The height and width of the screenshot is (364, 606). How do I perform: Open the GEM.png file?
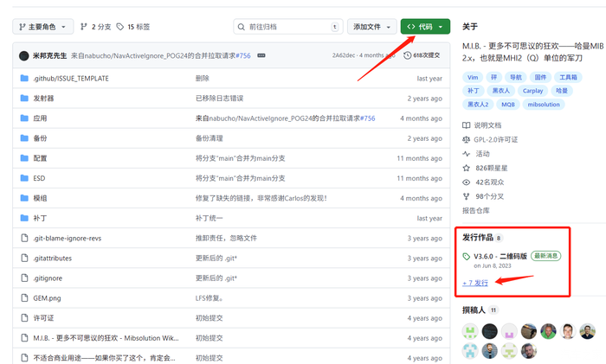[47, 297]
